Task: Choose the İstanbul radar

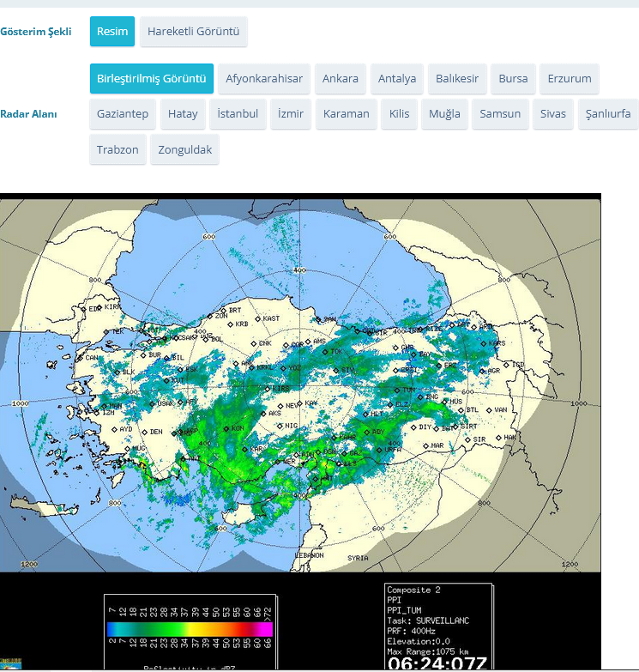Action: coord(238,113)
